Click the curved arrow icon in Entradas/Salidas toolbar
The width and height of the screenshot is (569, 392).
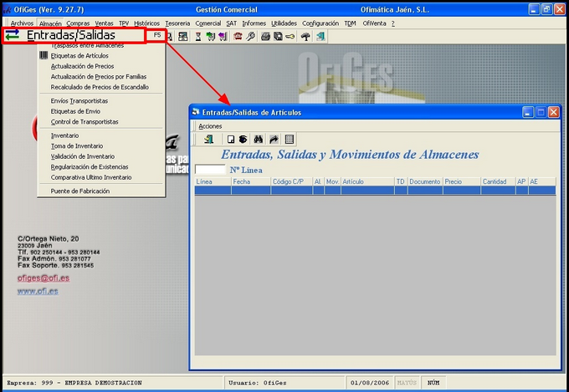(274, 140)
